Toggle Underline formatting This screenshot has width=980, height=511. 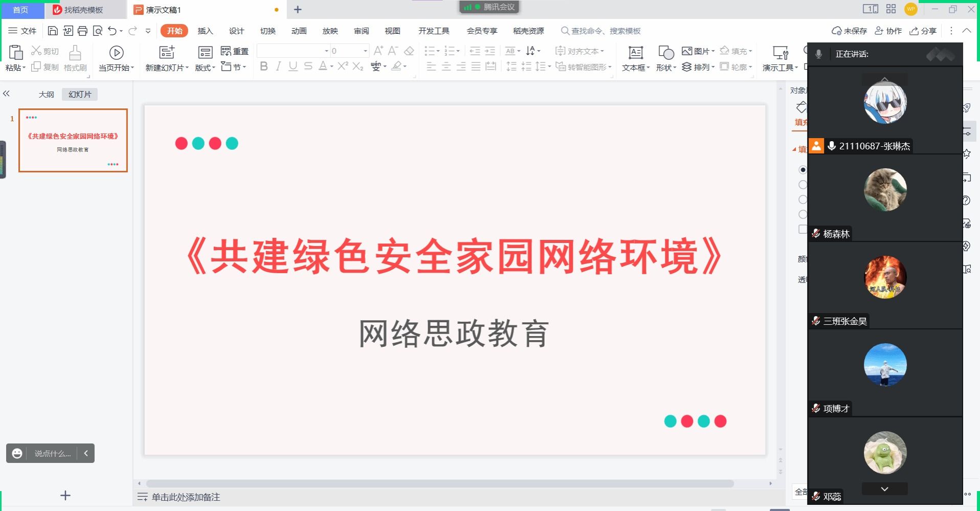pyautogui.click(x=293, y=66)
